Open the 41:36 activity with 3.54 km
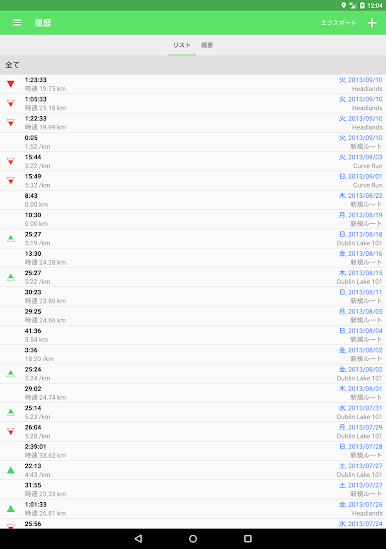This screenshot has width=386, height=549. pyautogui.click(x=193, y=335)
